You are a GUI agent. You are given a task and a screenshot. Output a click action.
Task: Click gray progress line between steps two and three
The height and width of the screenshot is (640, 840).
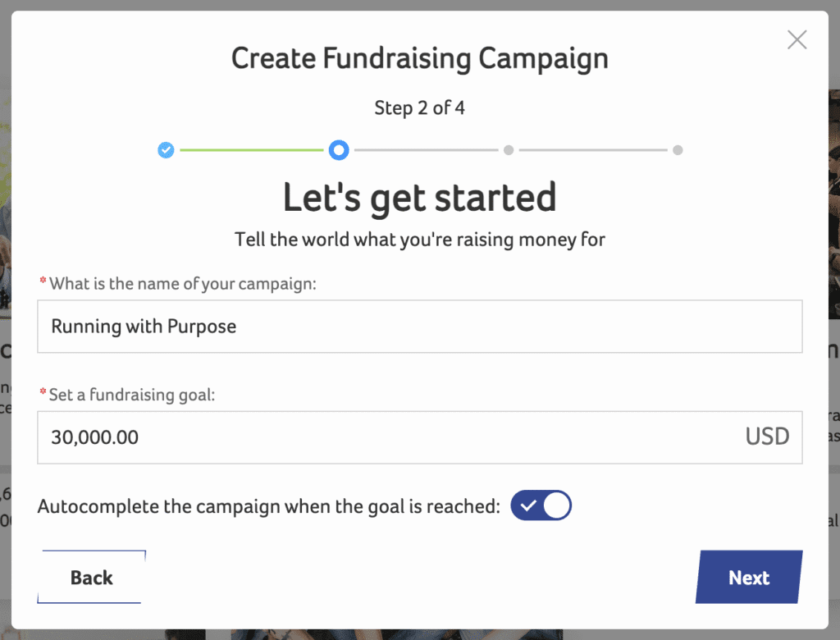[x=425, y=150]
